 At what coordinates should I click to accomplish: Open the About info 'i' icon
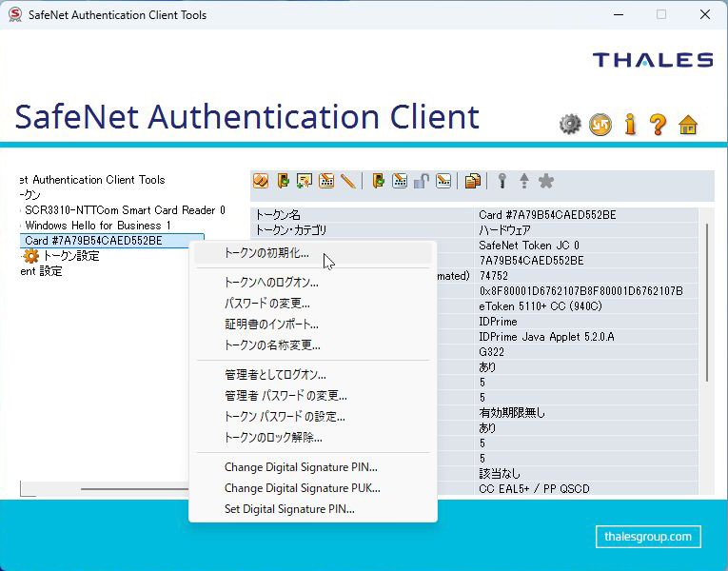click(x=630, y=125)
